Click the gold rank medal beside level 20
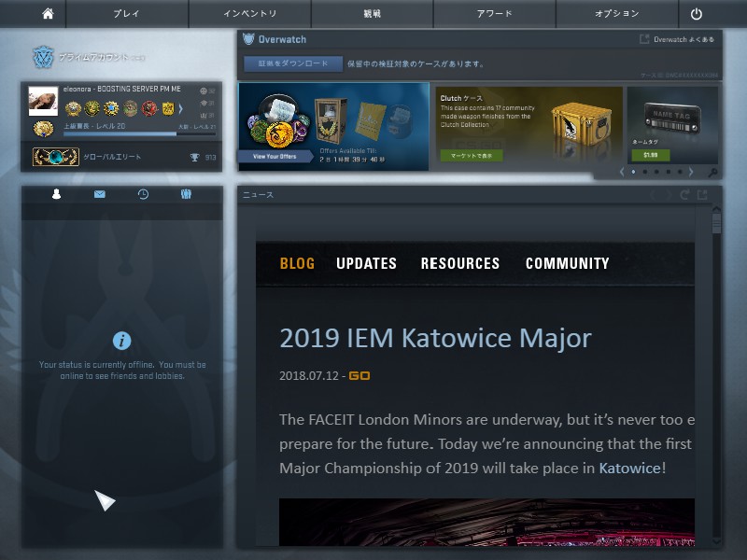 tap(43, 129)
